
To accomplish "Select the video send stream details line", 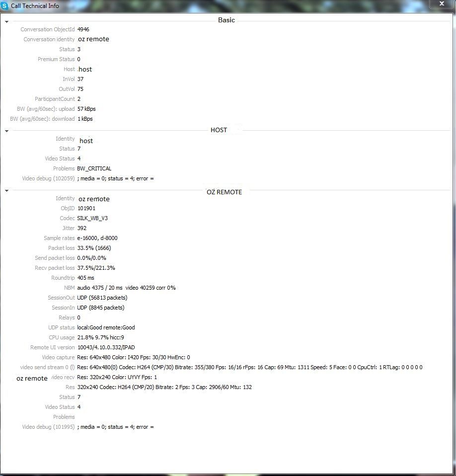I will click(x=250, y=367).
